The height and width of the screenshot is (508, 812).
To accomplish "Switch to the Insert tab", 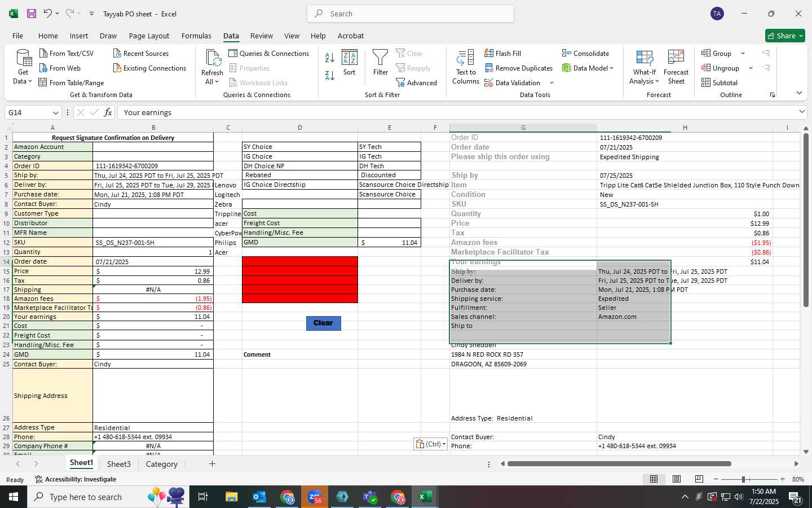I will pyautogui.click(x=79, y=36).
